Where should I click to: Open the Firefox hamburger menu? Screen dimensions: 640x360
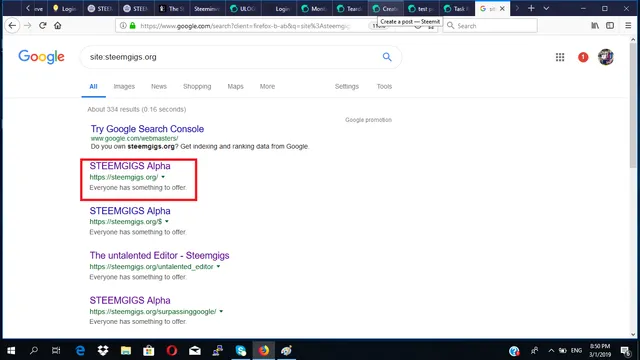tap(628, 26)
